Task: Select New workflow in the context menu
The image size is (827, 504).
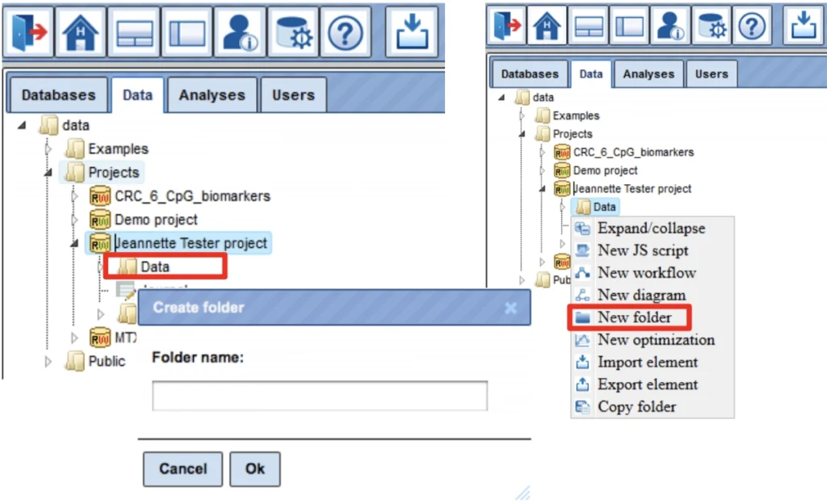Action: tap(646, 273)
